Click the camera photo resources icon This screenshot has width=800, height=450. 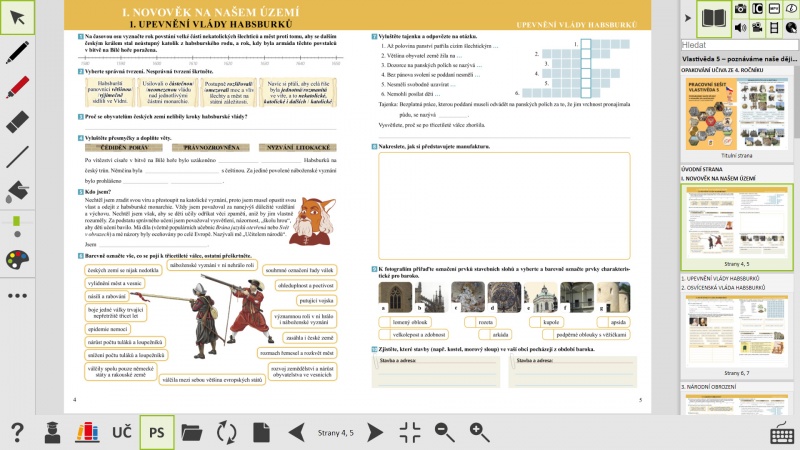740,9
